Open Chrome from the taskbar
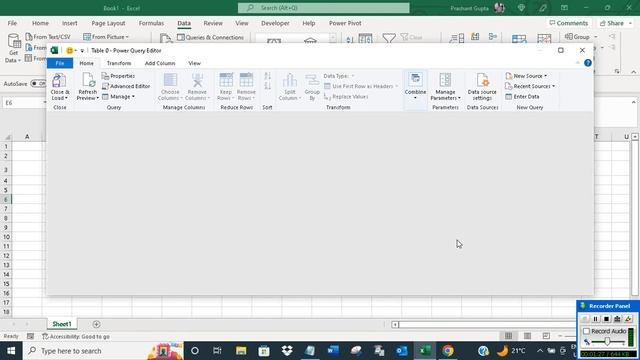Viewport: 640px width, 360px height. click(x=448, y=351)
